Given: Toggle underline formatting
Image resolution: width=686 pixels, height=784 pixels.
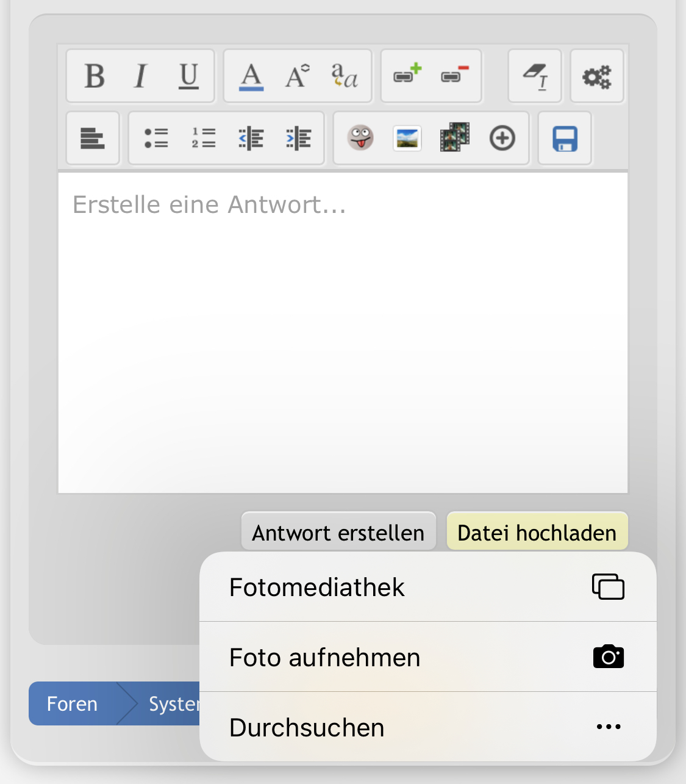Looking at the screenshot, I should pos(188,76).
